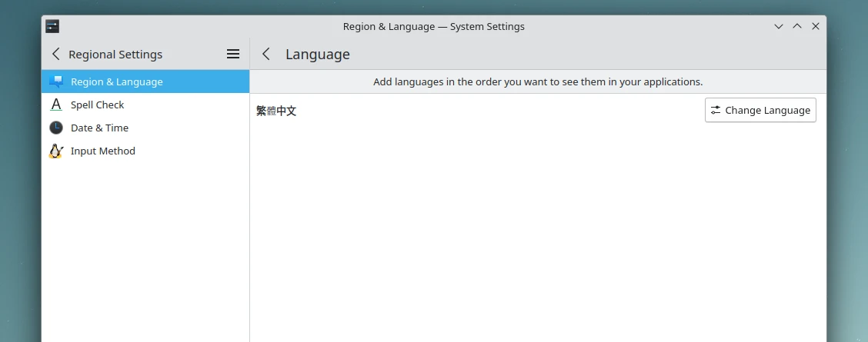Select the 繁體中文 language entry
The height and width of the screenshot is (342, 868).
click(276, 111)
